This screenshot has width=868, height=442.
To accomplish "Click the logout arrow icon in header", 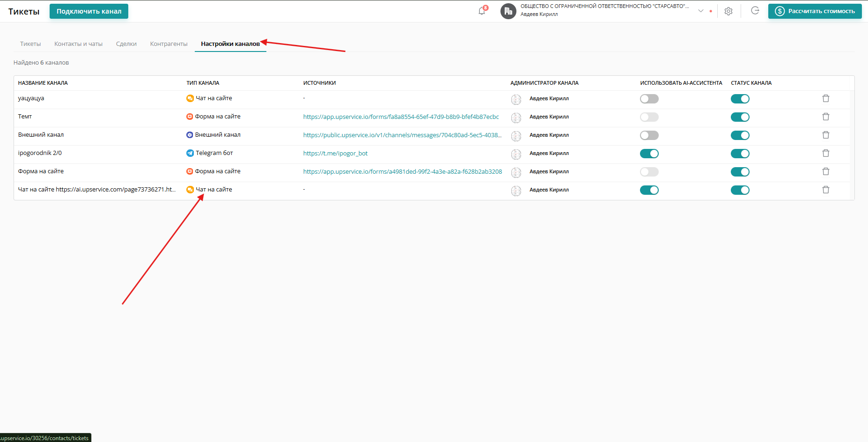I will tap(755, 11).
